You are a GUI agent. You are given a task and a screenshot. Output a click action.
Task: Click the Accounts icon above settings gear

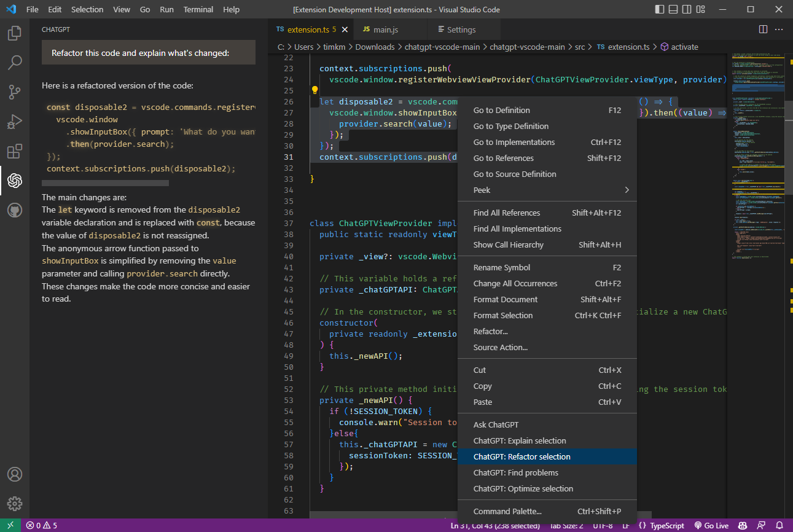(x=14, y=474)
